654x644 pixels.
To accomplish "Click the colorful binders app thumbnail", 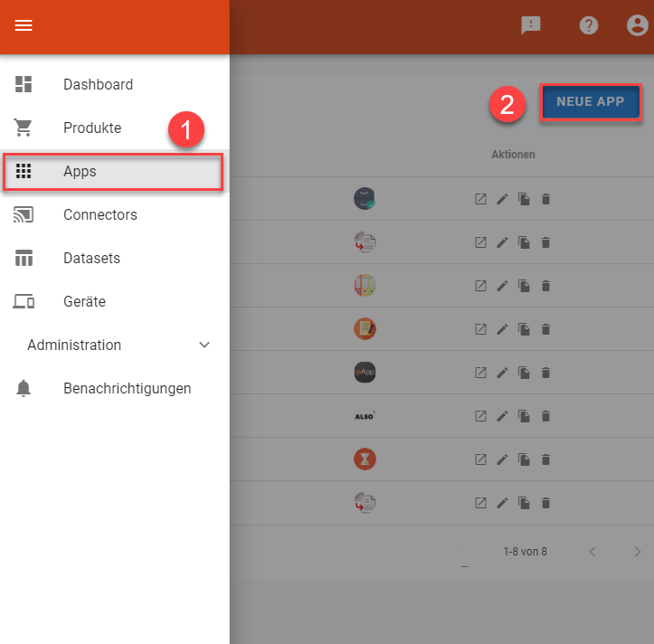I will (365, 285).
